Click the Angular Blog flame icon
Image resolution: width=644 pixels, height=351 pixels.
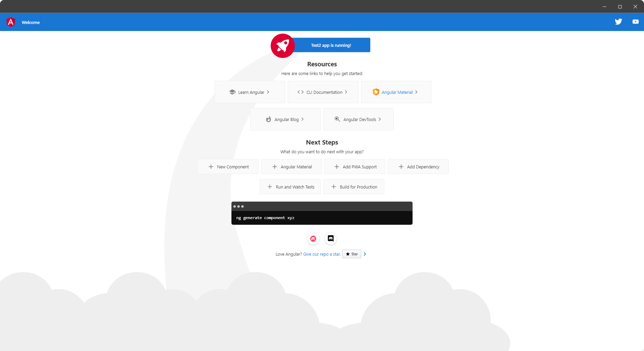268,119
